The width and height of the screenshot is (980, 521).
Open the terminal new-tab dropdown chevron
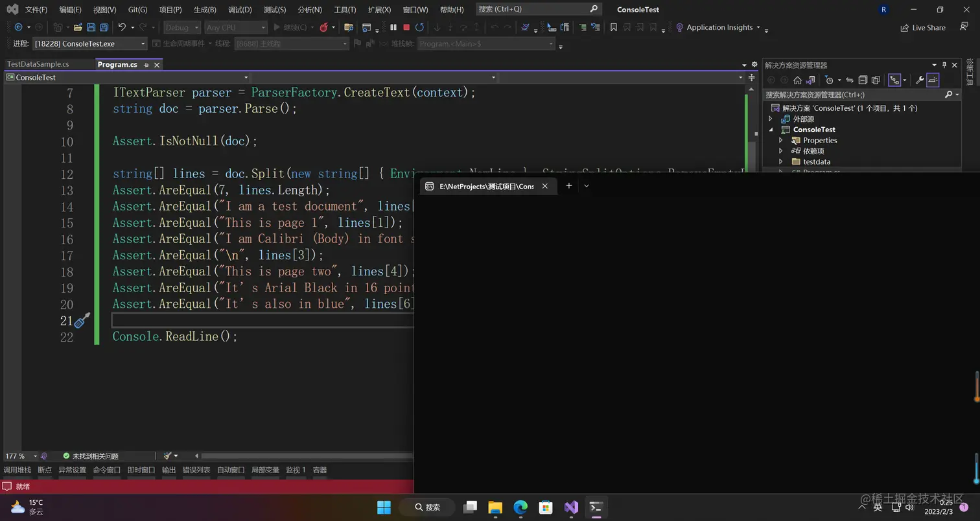click(x=587, y=186)
